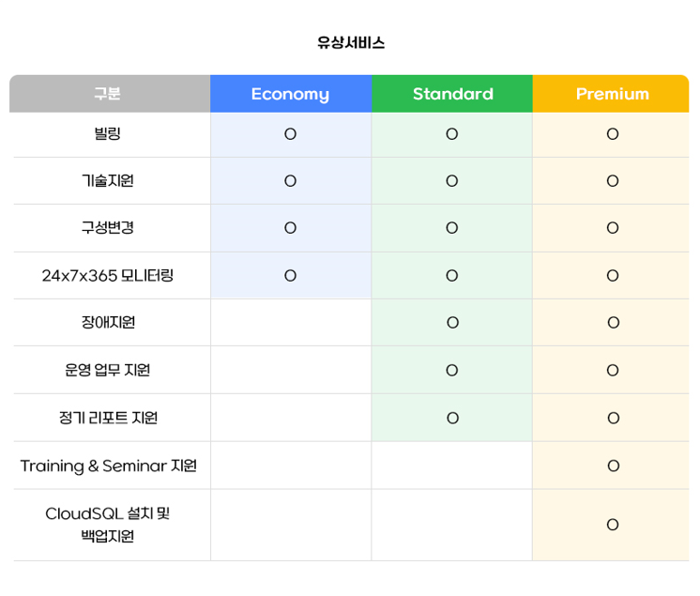Click the Training & Seminar 지원 row label

click(108, 466)
